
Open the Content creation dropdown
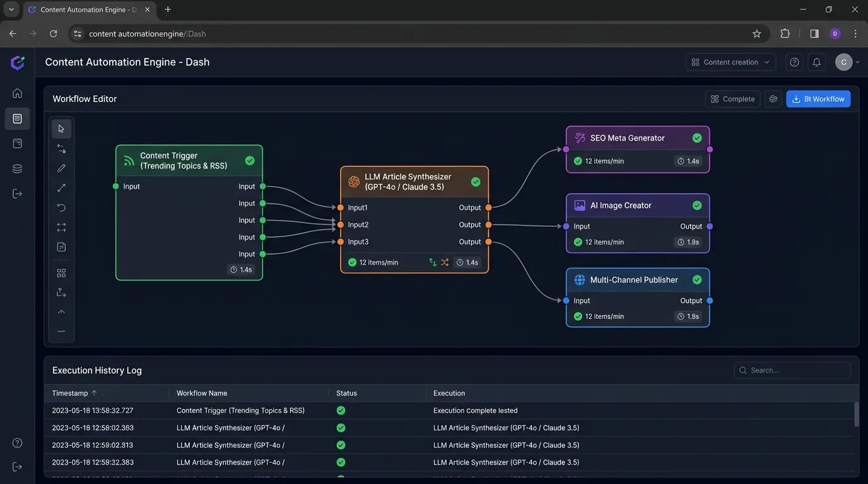pos(731,62)
